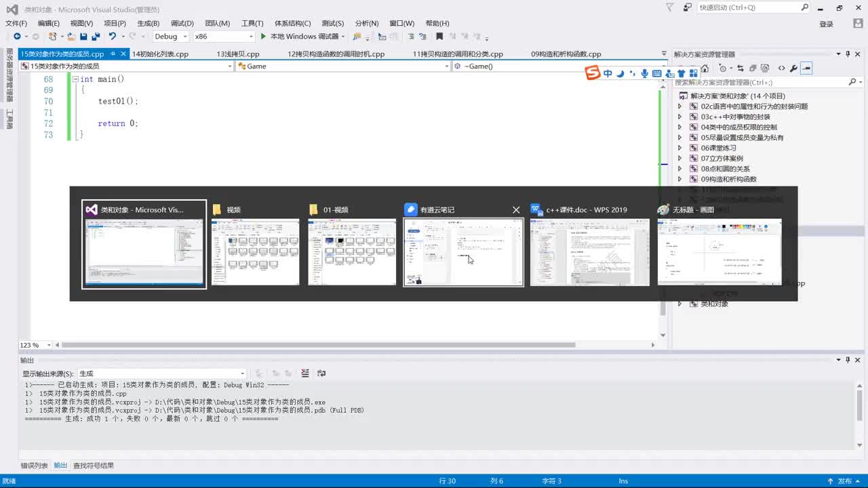868x488 pixels.
Task: Click the navigate backward arrow in toolbar
Action: [x=17, y=36]
